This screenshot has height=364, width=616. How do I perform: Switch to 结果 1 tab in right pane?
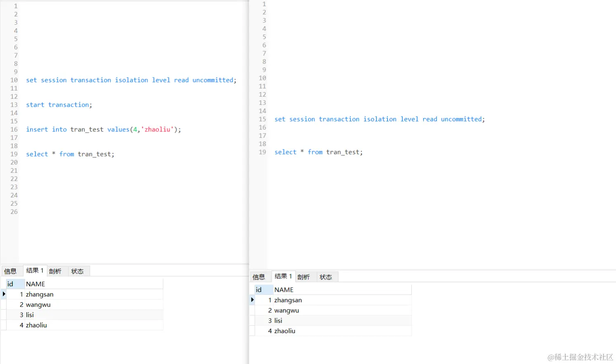point(283,276)
